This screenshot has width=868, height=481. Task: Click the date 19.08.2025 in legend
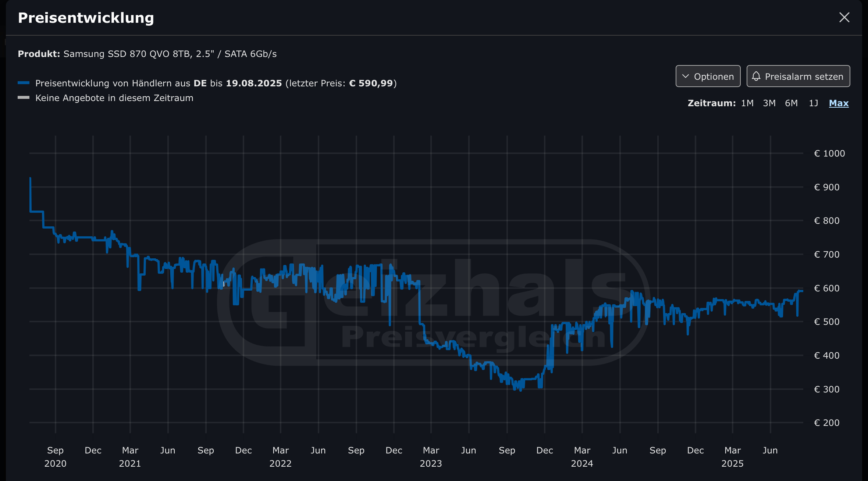[x=254, y=83]
